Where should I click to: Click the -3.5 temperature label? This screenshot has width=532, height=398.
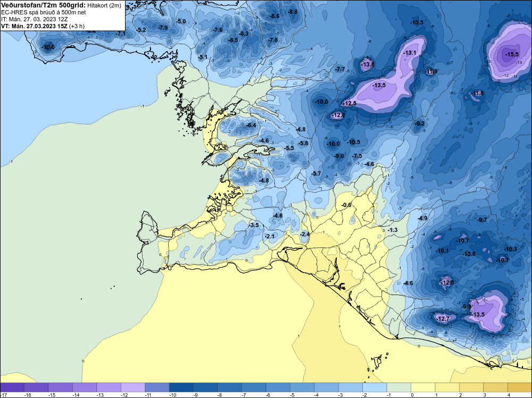tap(253, 225)
